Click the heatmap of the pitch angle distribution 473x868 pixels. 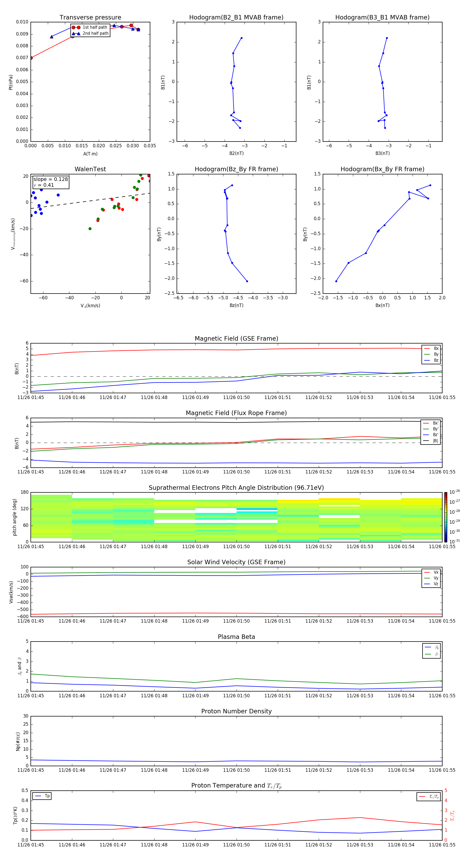pos(236,517)
